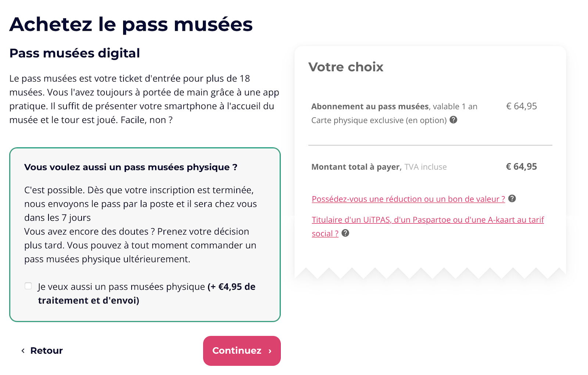This screenshot has width=588, height=375.
Task: Click question mark icon next to tarif social
Action: (x=345, y=233)
